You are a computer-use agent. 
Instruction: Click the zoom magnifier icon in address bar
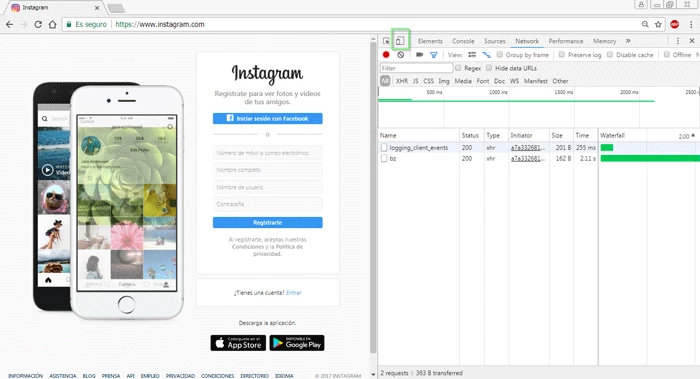click(645, 24)
